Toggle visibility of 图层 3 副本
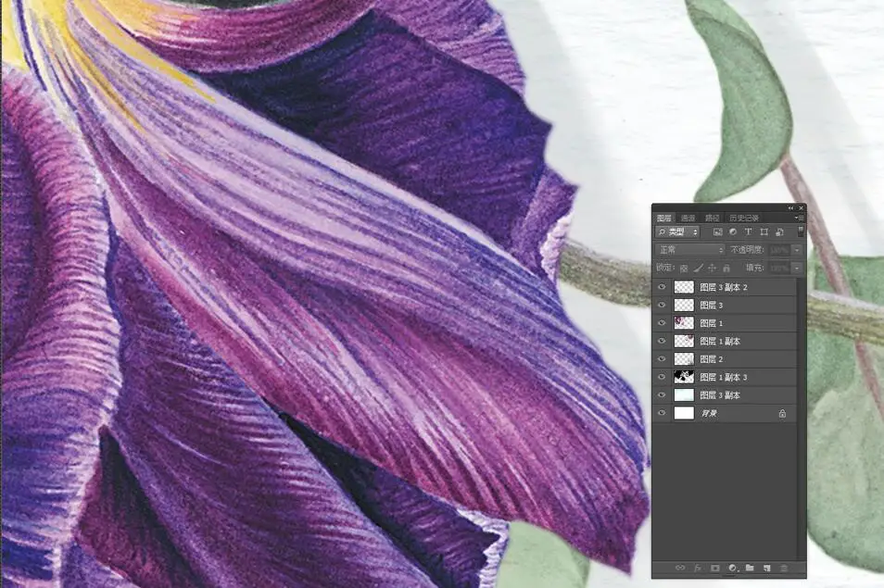Screen dimensions: 884x588 (662, 395)
